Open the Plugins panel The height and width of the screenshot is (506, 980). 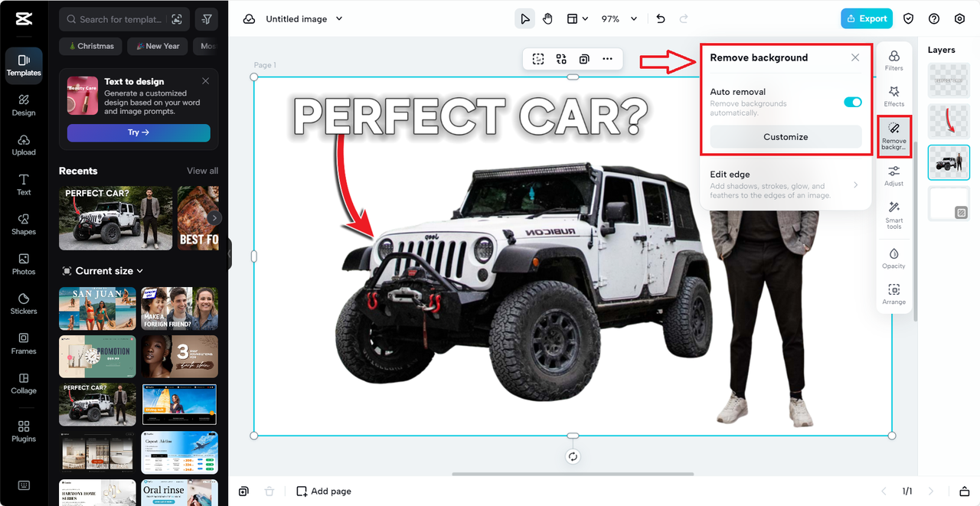click(24, 431)
